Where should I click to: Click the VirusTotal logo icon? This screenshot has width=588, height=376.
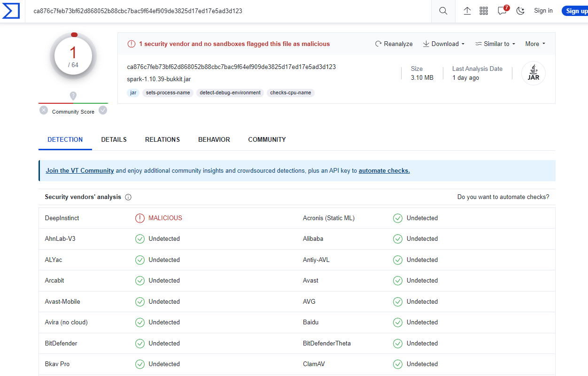[x=11, y=11]
